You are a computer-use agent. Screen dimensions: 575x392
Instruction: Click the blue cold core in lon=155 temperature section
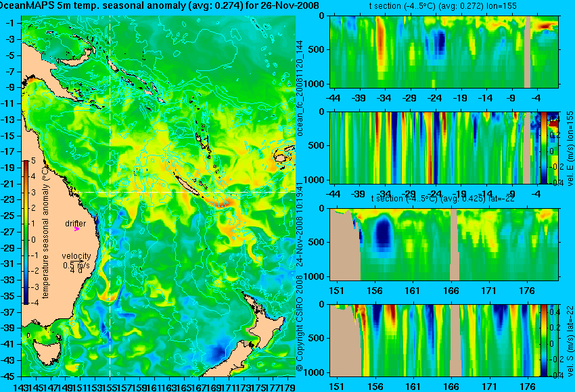tap(439, 43)
